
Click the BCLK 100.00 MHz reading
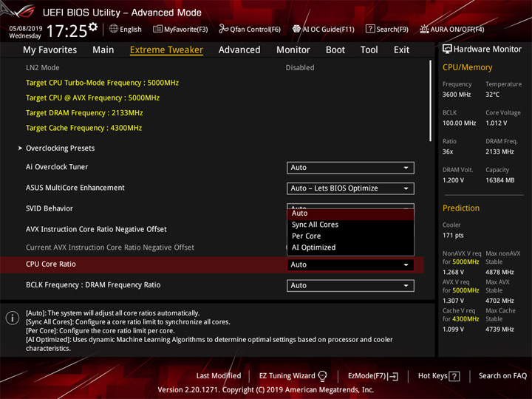pyautogui.click(x=459, y=123)
